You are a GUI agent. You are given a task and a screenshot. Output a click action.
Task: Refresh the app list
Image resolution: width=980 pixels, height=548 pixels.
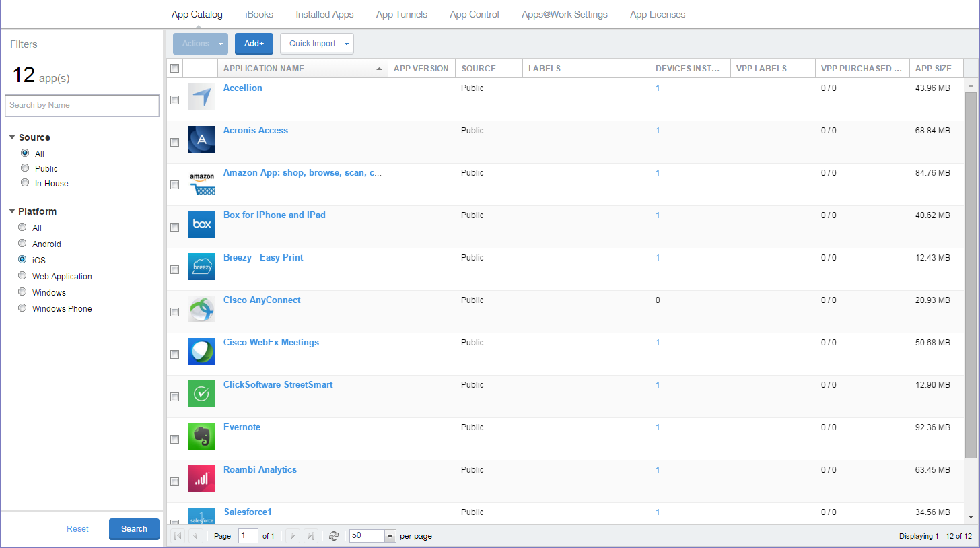[334, 536]
